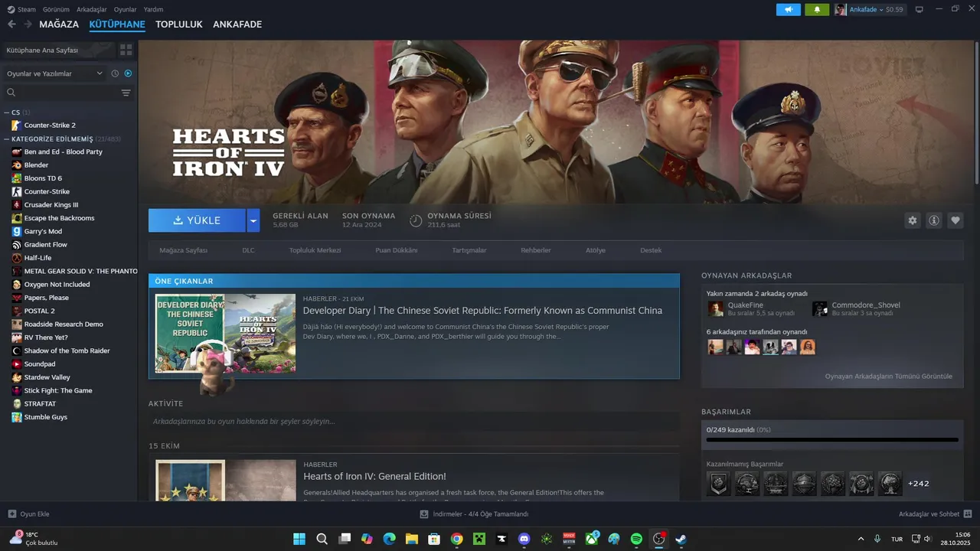Image resolution: width=980 pixels, height=551 pixels.
Task: Open the TOPLULUK tab
Action: pyautogui.click(x=179, y=24)
